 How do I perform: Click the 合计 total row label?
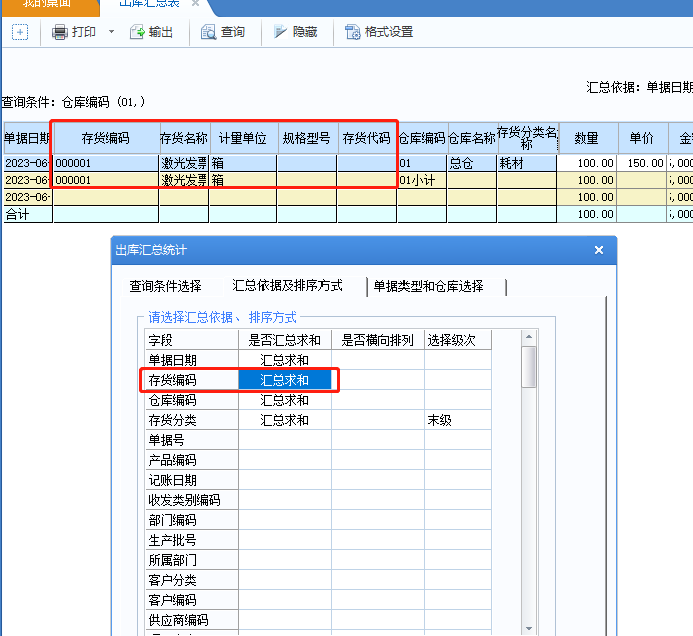27,214
